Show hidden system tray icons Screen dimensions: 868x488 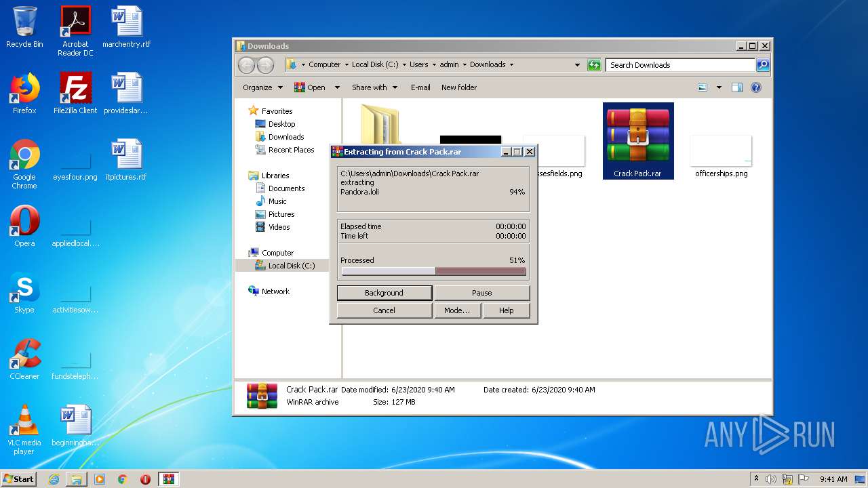pos(756,479)
